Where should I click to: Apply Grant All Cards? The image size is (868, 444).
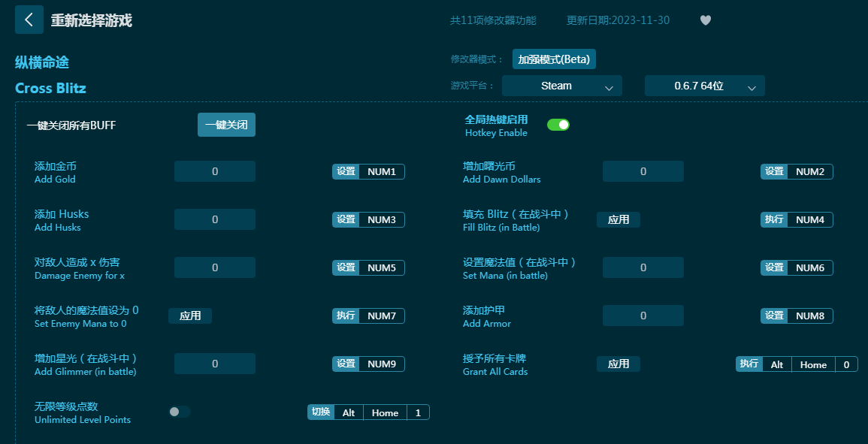coord(618,364)
